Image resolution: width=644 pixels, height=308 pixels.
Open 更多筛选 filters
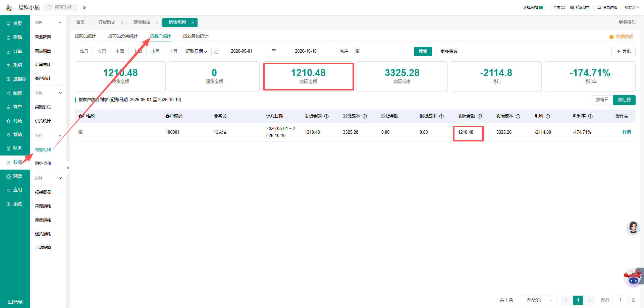pyautogui.click(x=449, y=51)
